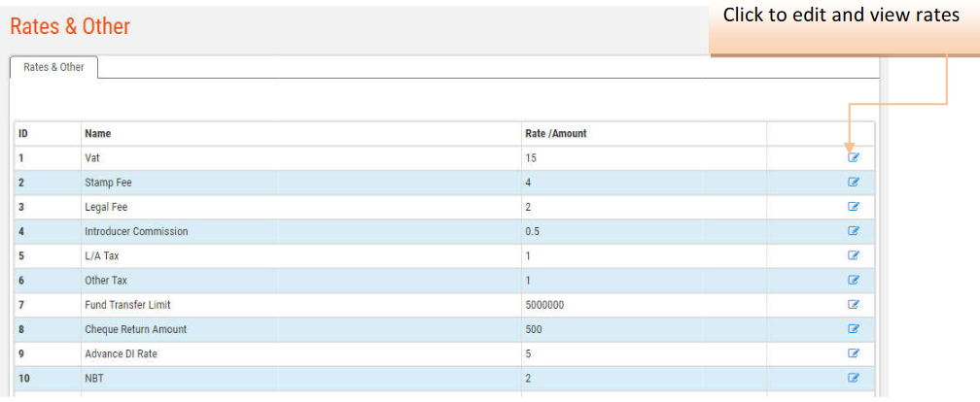Click edit icon for Cheque Return Amount
Image resolution: width=980 pixels, height=402 pixels.
pyautogui.click(x=854, y=329)
